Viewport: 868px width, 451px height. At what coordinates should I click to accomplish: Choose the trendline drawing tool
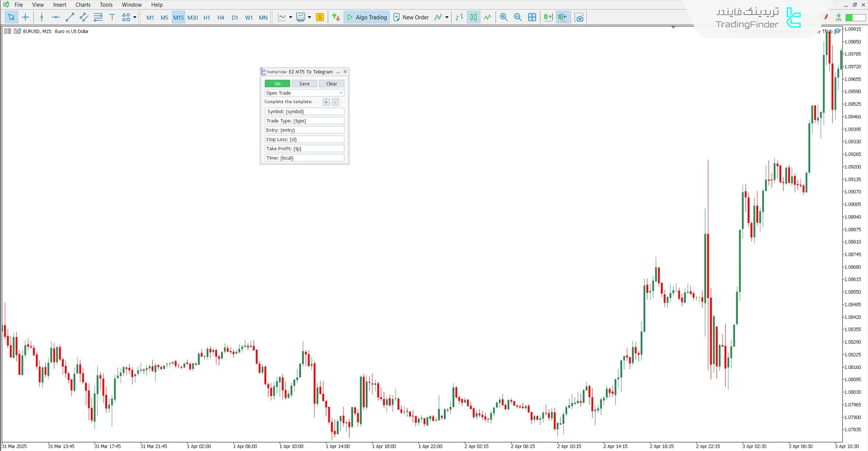pyautogui.click(x=70, y=17)
